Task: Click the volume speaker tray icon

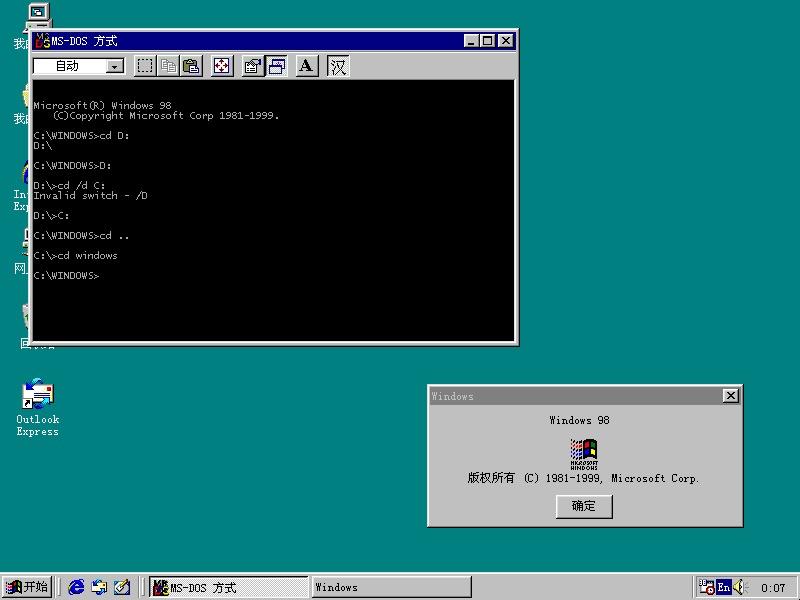Action: [x=740, y=587]
